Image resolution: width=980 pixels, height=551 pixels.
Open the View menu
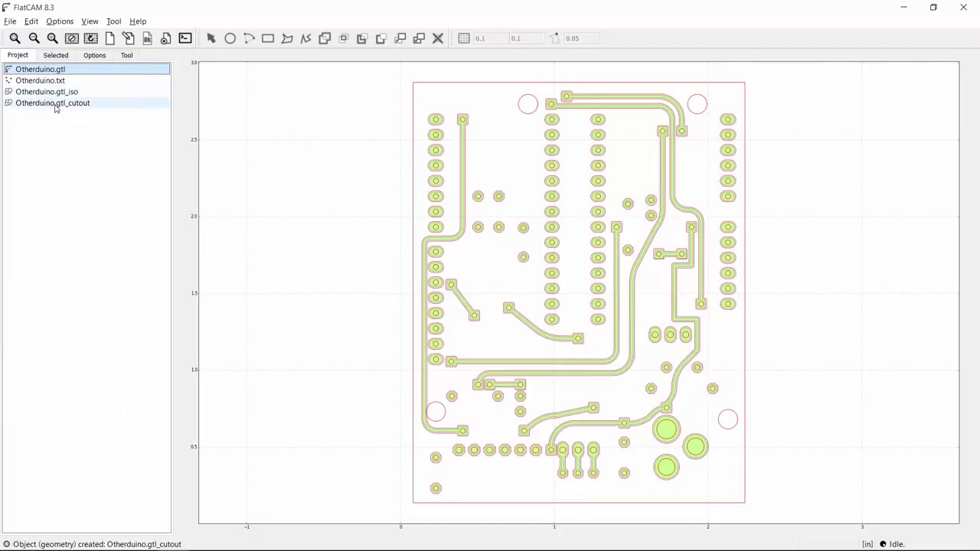pyautogui.click(x=90, y=21)
